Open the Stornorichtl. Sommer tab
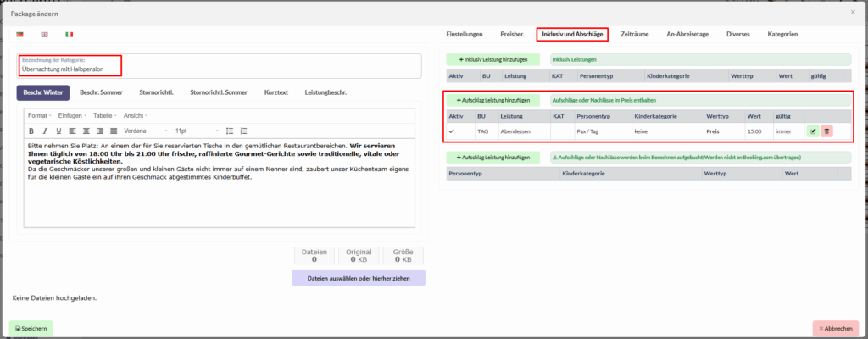868x339 pixels. click(219, 92)
